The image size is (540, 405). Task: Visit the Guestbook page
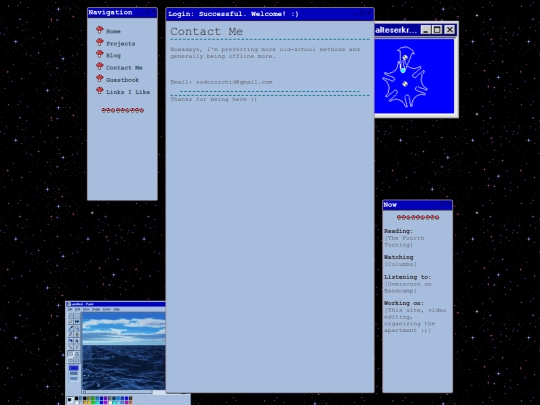(x=122, y=80)
